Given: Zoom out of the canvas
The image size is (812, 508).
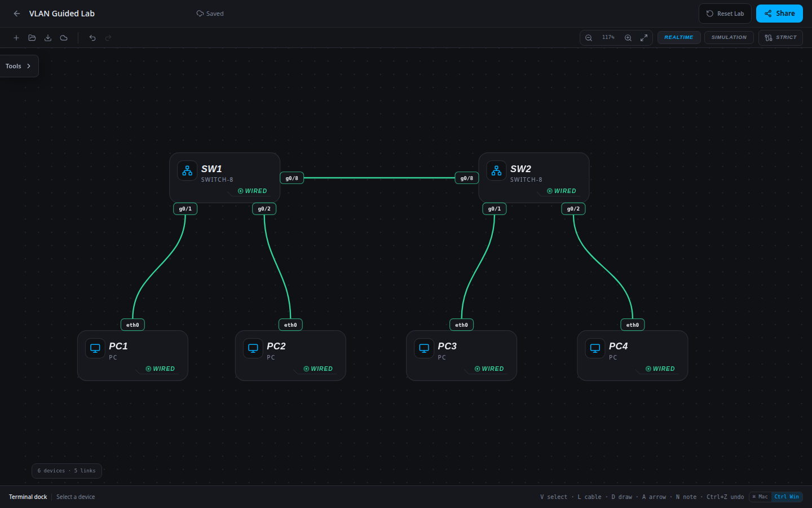Looking at the screenshot, I should (x=589, y=38).
